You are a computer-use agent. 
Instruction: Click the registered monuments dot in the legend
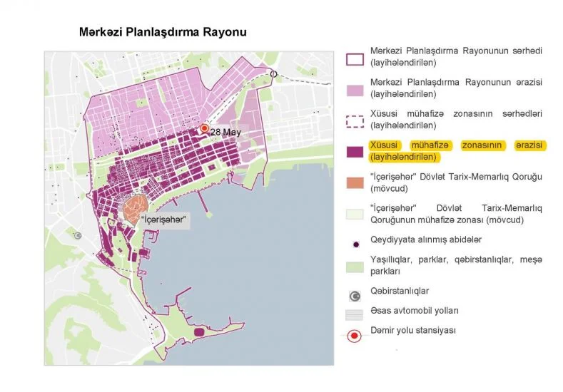(356, 245)
